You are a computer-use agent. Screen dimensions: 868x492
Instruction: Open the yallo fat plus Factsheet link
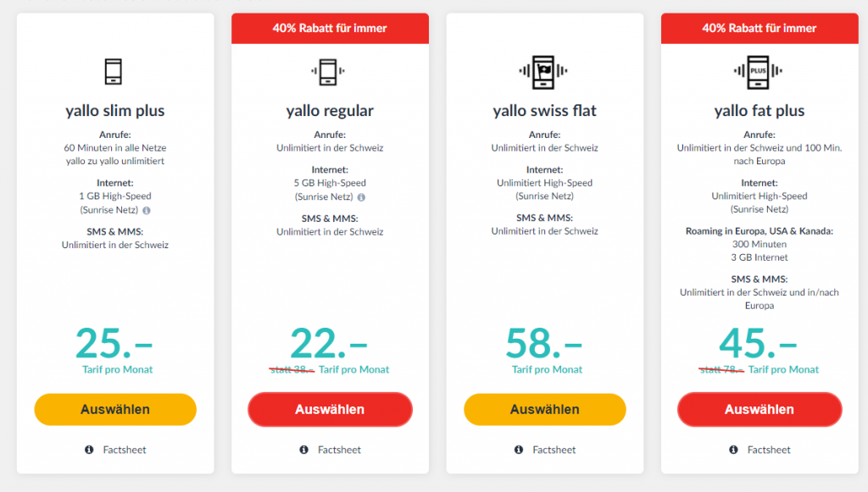(x=769, y=450)
